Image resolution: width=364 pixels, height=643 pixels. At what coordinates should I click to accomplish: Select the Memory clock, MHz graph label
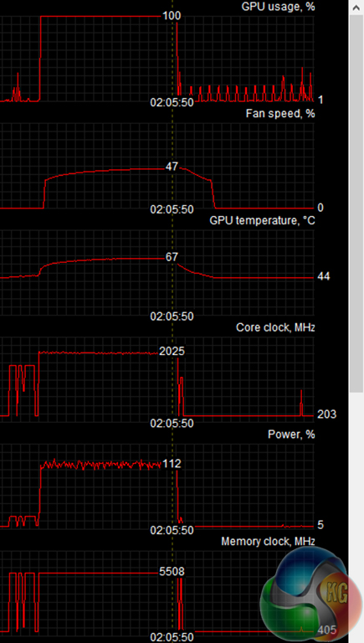point(268,542)
